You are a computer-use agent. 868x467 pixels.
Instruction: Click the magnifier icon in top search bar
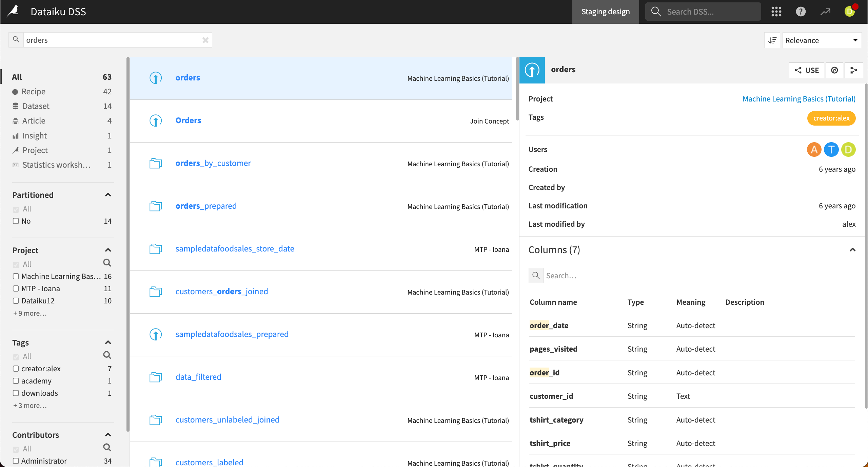tap(656, 12)
